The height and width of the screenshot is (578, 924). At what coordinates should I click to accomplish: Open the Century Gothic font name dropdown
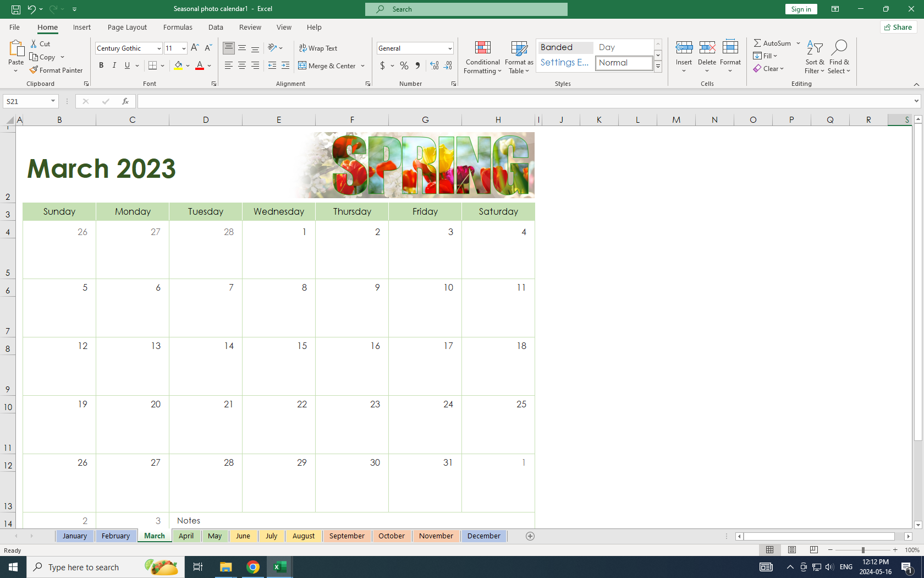point(159,48)
